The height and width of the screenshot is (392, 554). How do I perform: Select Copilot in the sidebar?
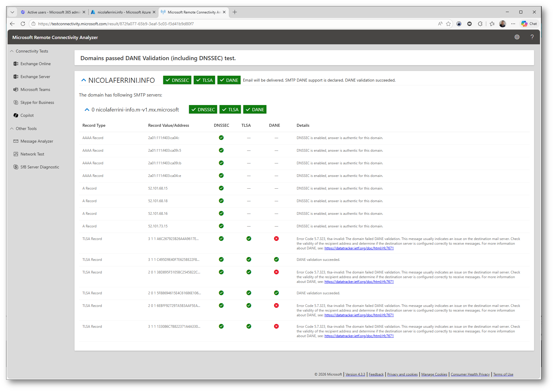pyautogui.click(x=27, y=115)
